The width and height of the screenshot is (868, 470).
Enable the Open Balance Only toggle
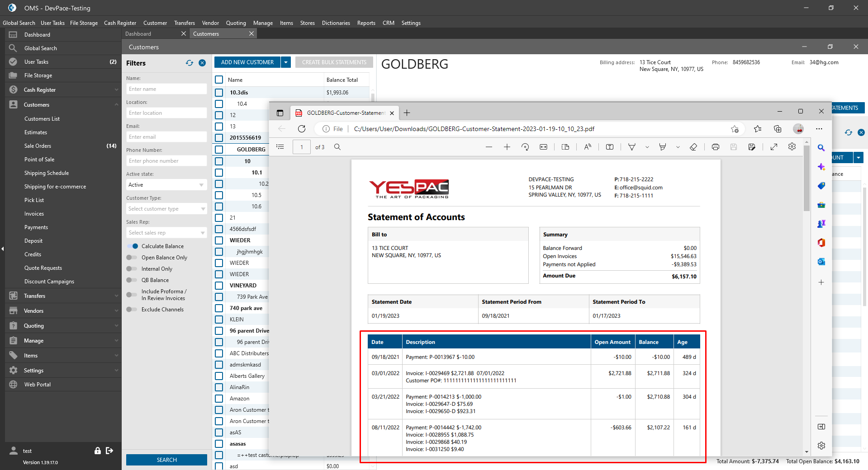[132, 258]
